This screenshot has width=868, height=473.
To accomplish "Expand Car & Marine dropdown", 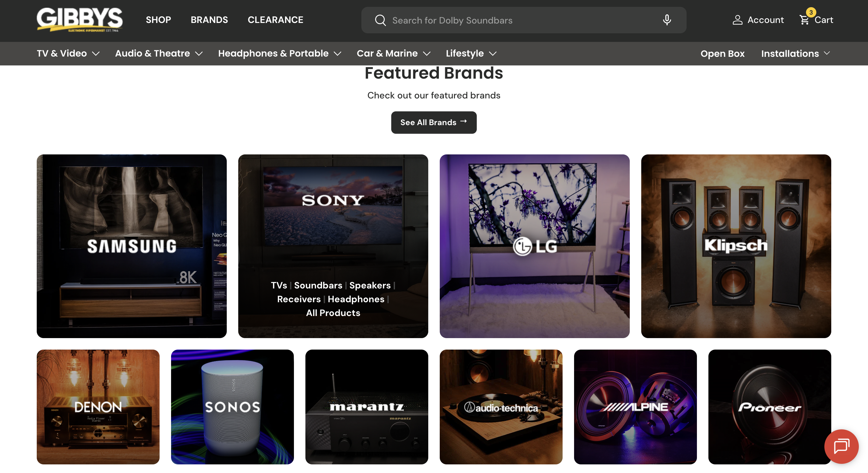I will pyautogui.click(x=394, y=53).
